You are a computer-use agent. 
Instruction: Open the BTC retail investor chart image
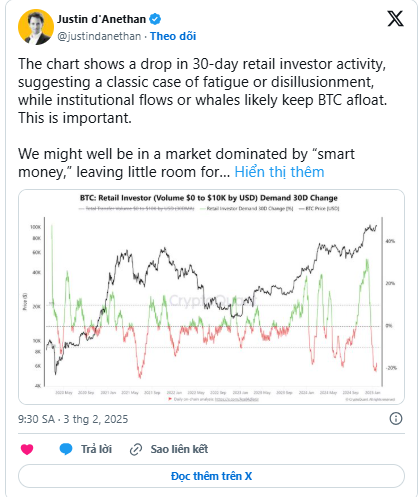(211, 297)
